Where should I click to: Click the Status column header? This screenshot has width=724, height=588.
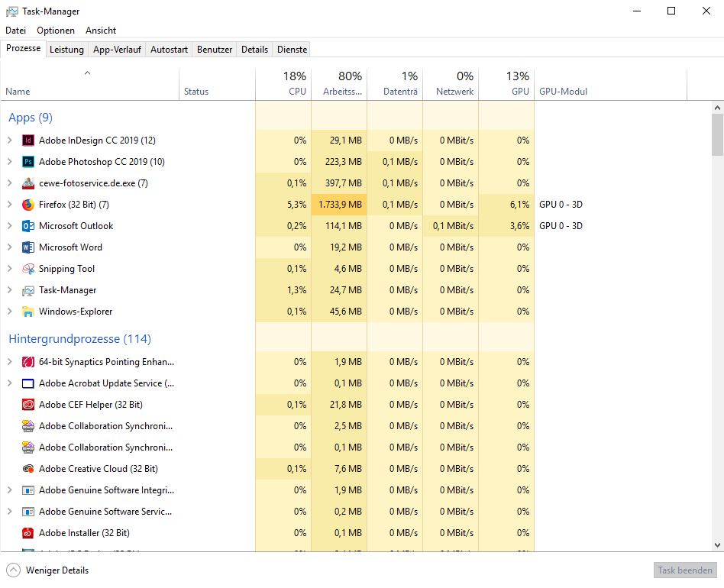pyautogui.click(x=217, y=85)
